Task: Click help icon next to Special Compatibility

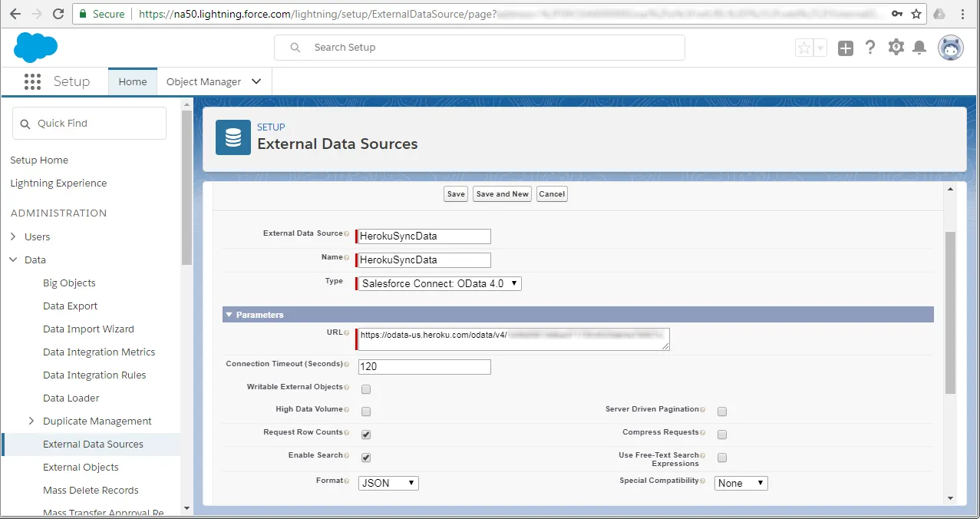Action: click(x=703, y=481)
